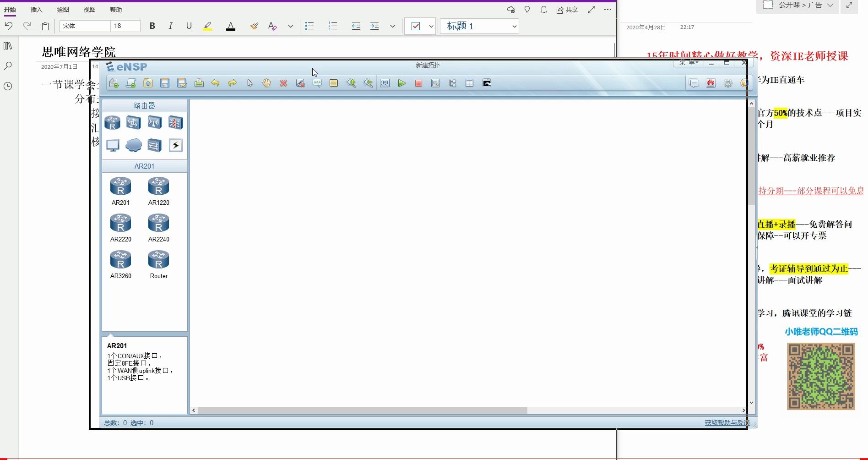The height and width of the screenshot is (460, 868).
Task: Switch to OneNote 插入 tab
Action: tap(36, 10)
